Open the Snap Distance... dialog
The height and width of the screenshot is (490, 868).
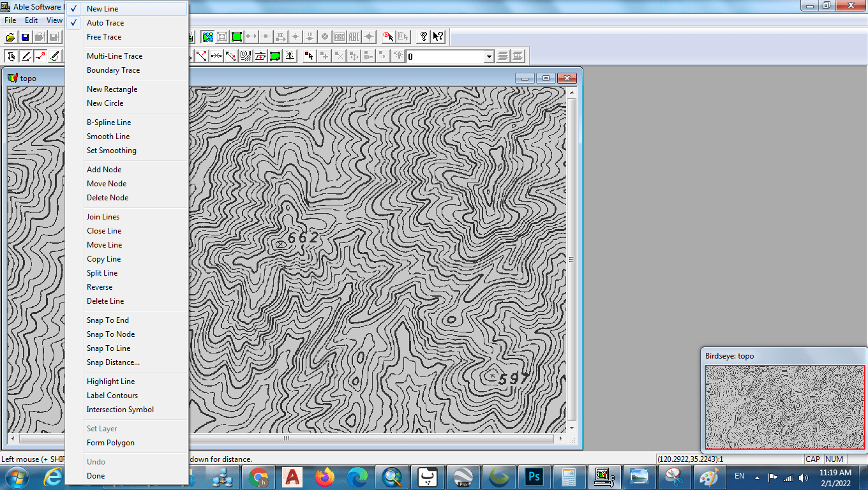(113, 362)
